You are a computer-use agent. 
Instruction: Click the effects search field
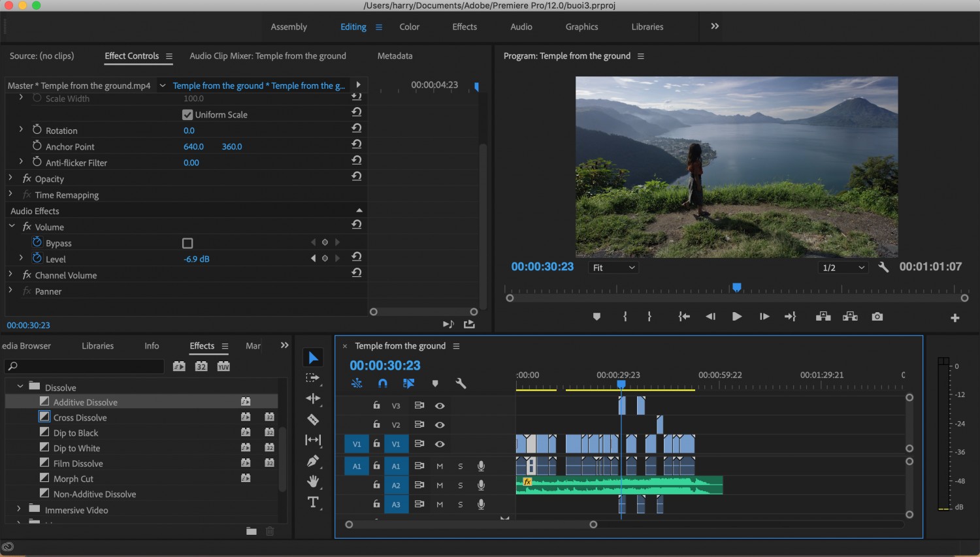(84, 366)
